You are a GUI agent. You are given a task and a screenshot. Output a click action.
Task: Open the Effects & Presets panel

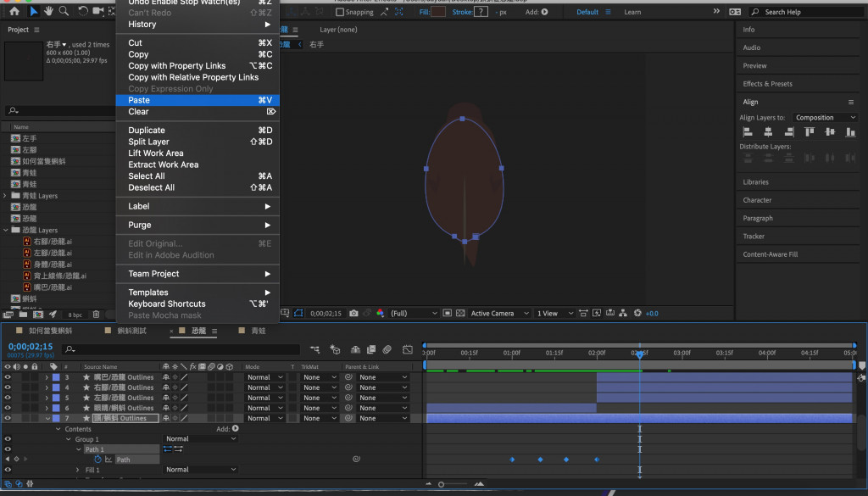click(767, 84)
